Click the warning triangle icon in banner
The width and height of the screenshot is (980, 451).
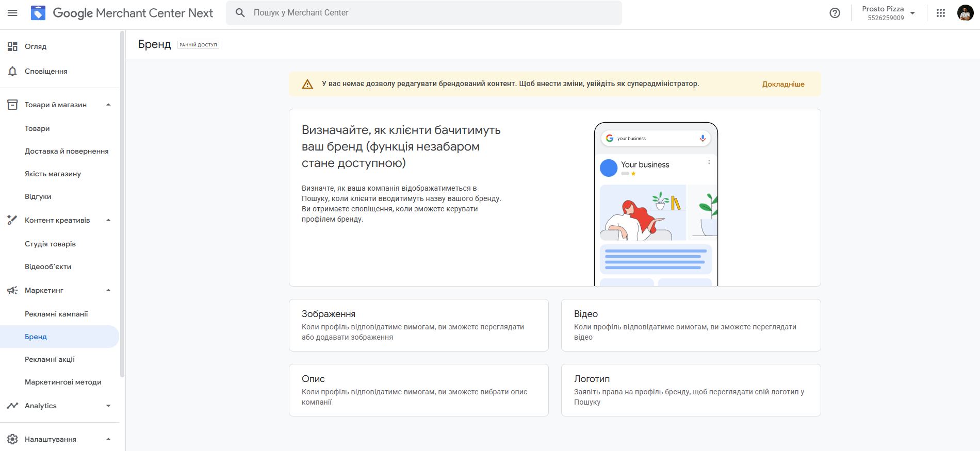[307, 84]
